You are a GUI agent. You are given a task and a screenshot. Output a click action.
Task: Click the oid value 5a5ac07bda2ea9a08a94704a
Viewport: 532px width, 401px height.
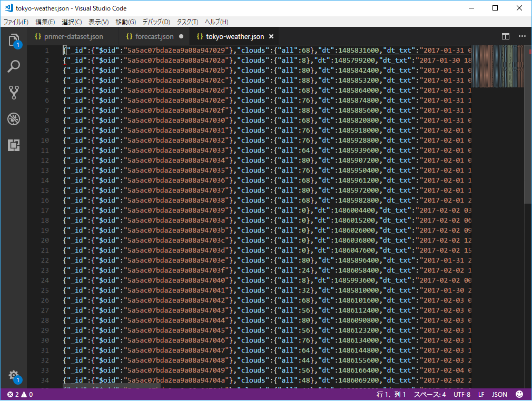point(176,380)
